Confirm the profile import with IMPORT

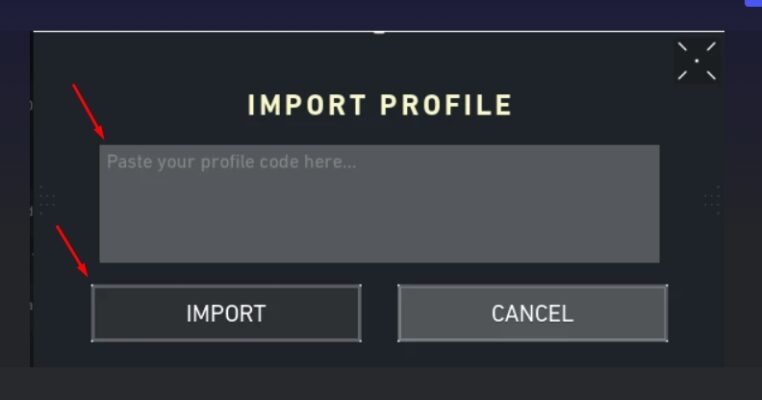click(x=226, y=313)
